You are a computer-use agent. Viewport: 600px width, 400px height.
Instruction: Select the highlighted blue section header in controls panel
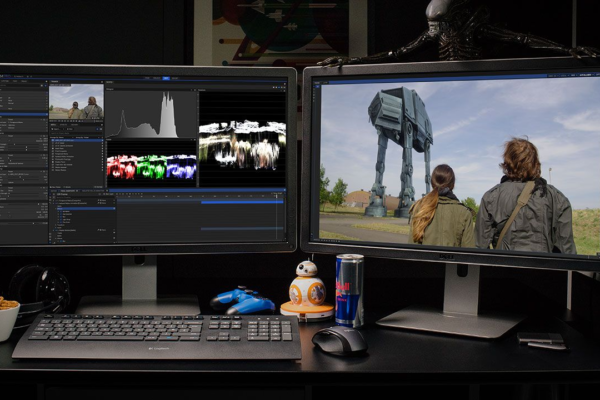point(24,114)
